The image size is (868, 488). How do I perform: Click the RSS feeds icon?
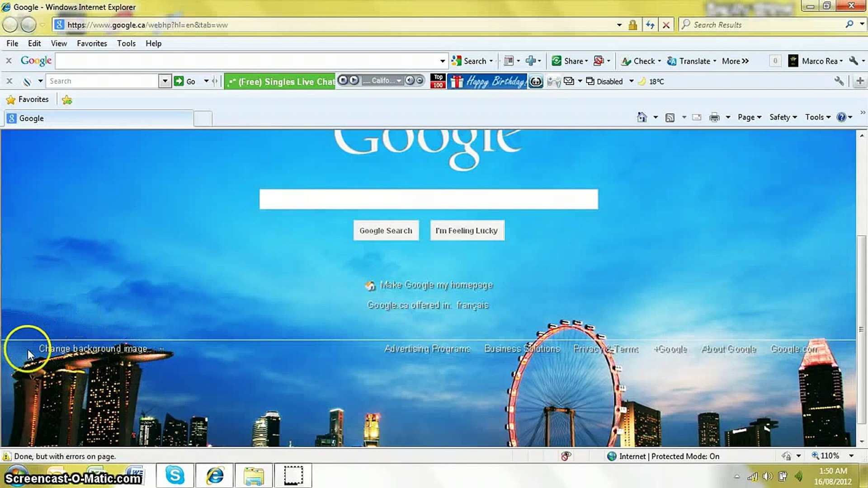point(670,117)
